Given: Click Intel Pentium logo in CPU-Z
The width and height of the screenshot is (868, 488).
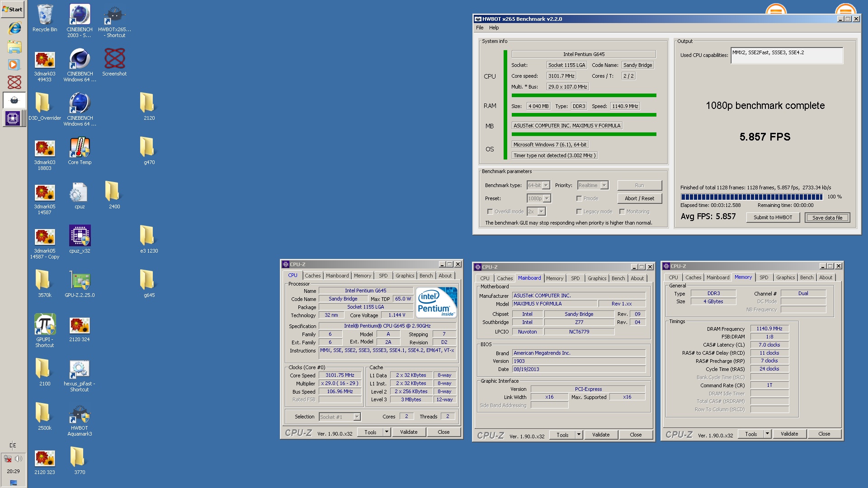Looking at the screenshot, I should (436, 302).
